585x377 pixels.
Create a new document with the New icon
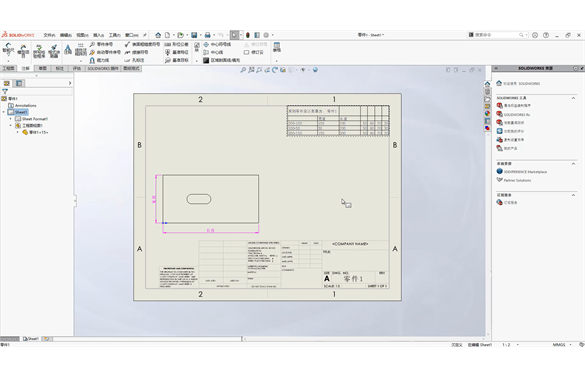(168, 35)
